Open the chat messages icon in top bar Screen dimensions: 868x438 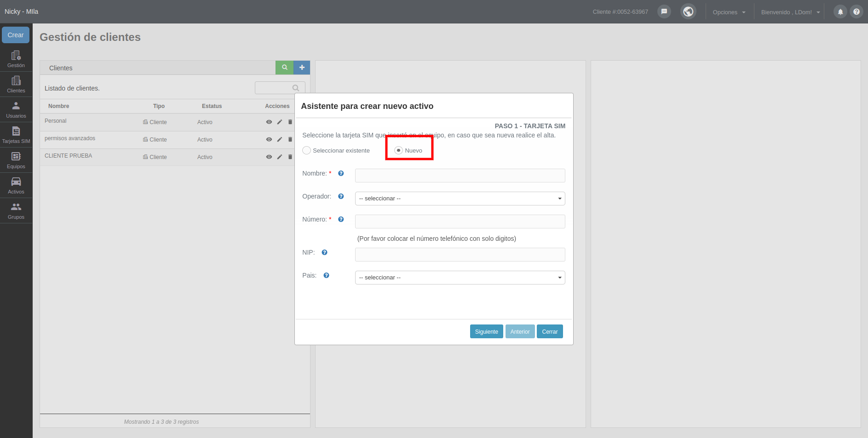(664, 11)
